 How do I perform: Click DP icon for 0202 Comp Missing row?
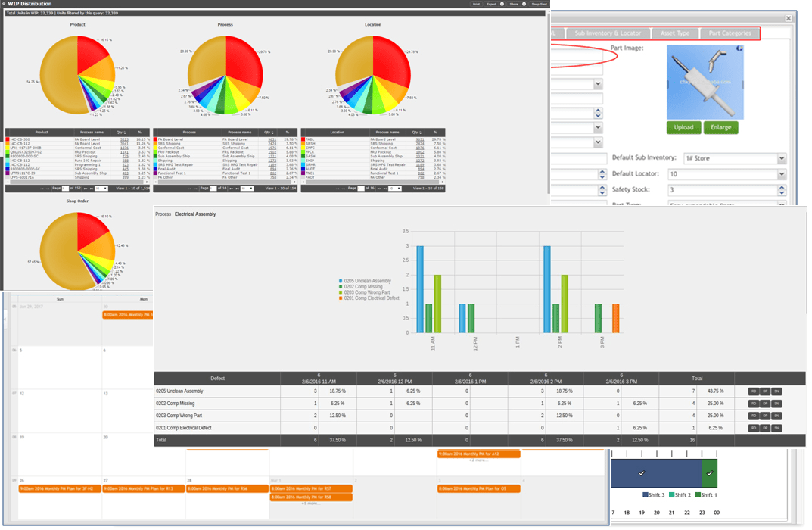point(765,404)
